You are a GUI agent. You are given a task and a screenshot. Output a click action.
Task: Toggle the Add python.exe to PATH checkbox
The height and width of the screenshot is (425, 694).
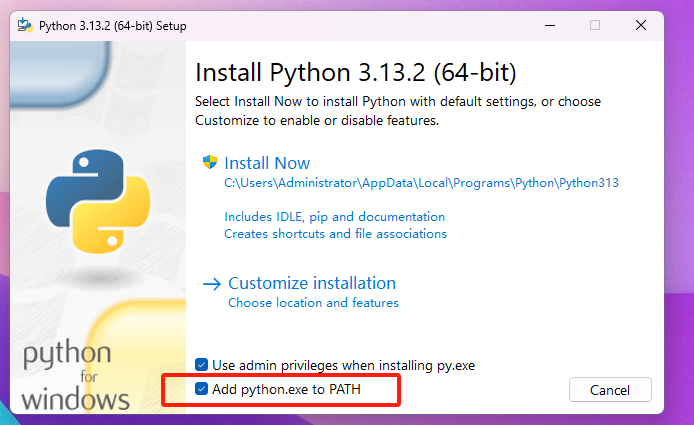[x=203, y=389]
